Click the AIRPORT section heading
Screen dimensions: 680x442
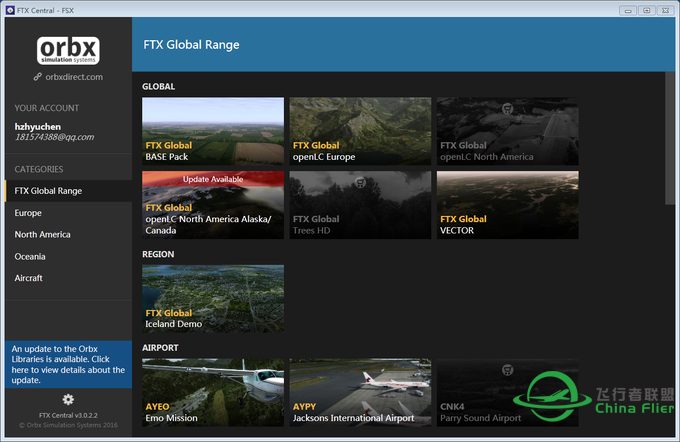tap(160, 347)
